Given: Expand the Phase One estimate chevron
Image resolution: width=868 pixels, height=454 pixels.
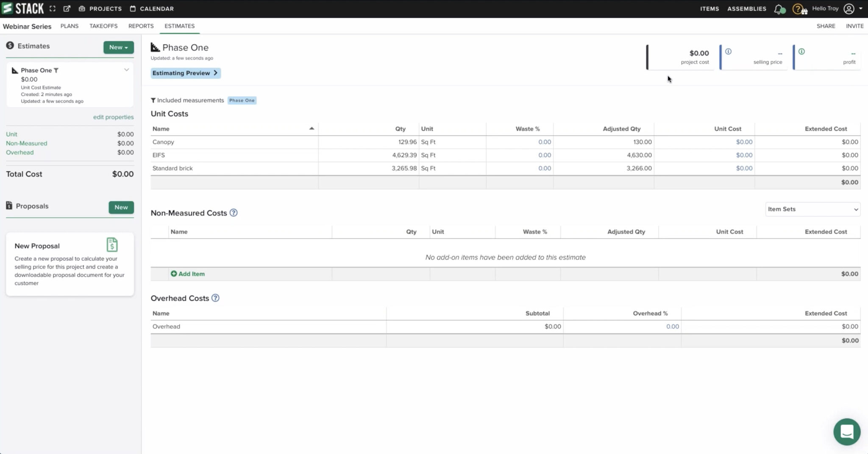Looking at the screenshot, I should point(126,70).
